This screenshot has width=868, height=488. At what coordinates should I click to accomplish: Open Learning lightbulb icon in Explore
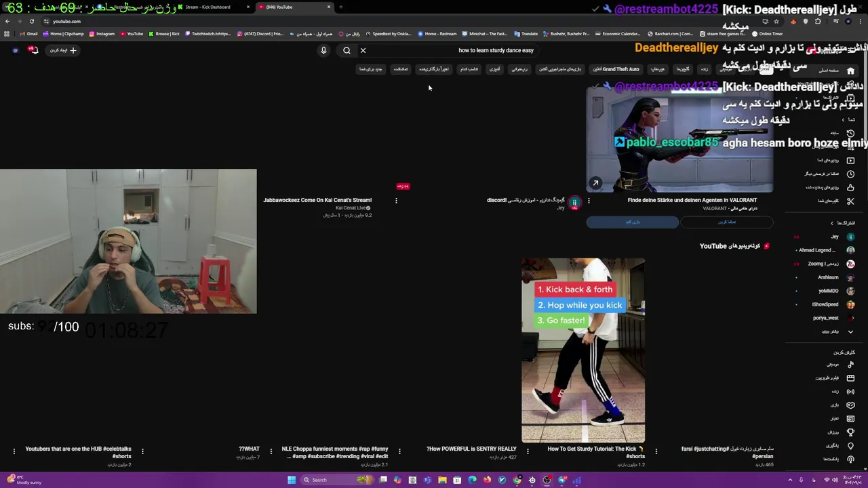click(x=850, y=445)
